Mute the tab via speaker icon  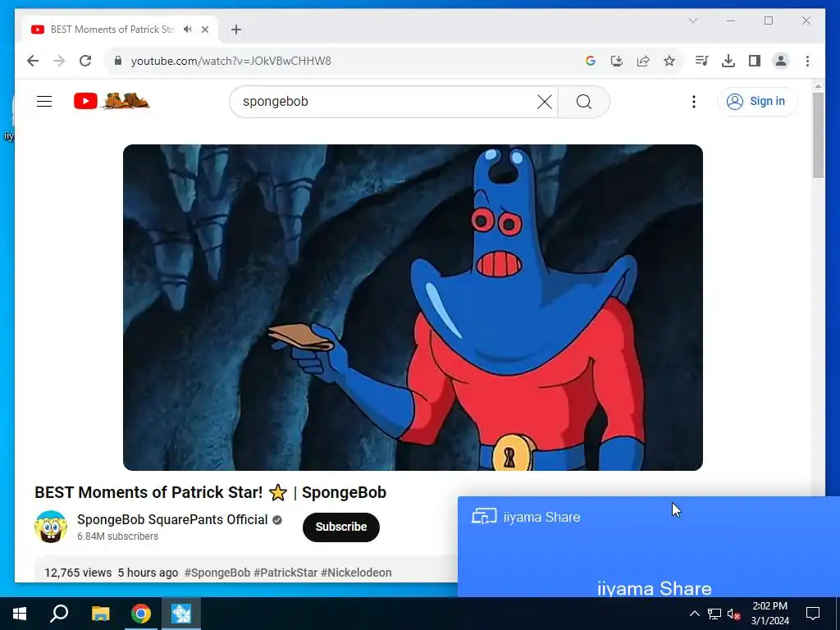pyautogui.click(x=188, y=30)
